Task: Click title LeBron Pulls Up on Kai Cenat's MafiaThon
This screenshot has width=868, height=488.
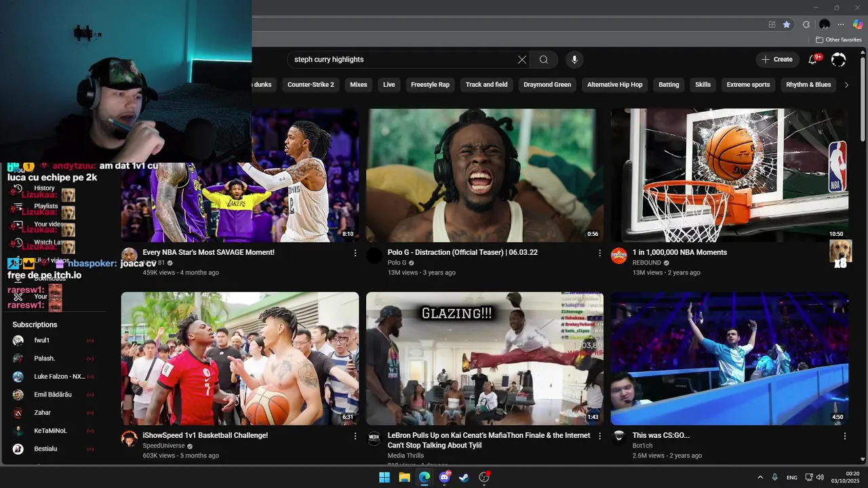Action: [489, 440]
